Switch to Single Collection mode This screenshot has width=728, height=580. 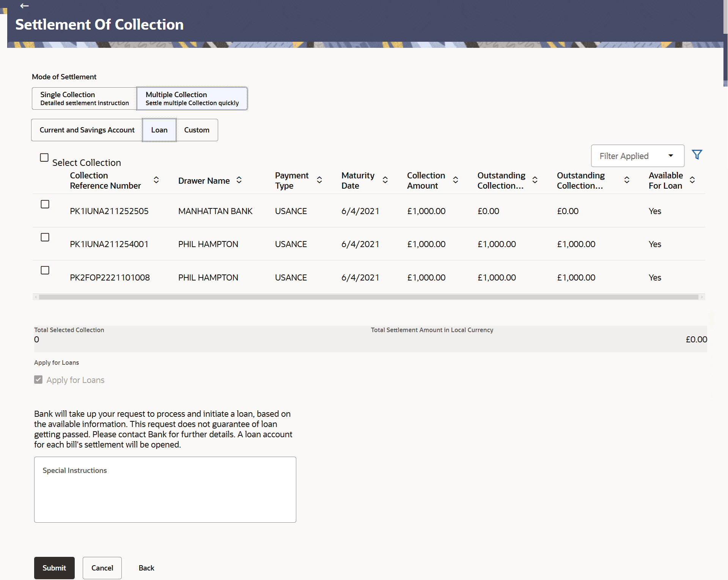coord(84,98)
